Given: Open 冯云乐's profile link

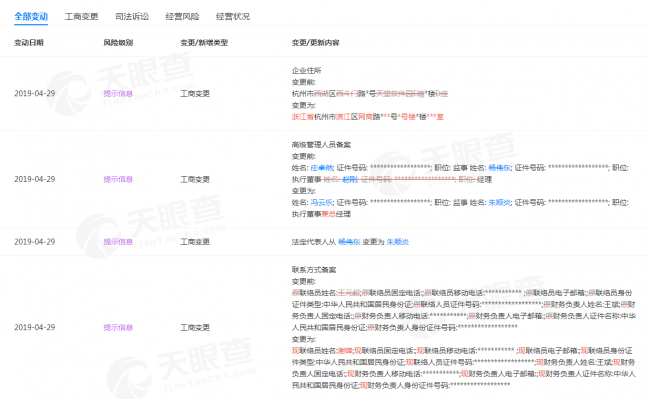Looking at the screenshot, I should (x=322, y=203).
